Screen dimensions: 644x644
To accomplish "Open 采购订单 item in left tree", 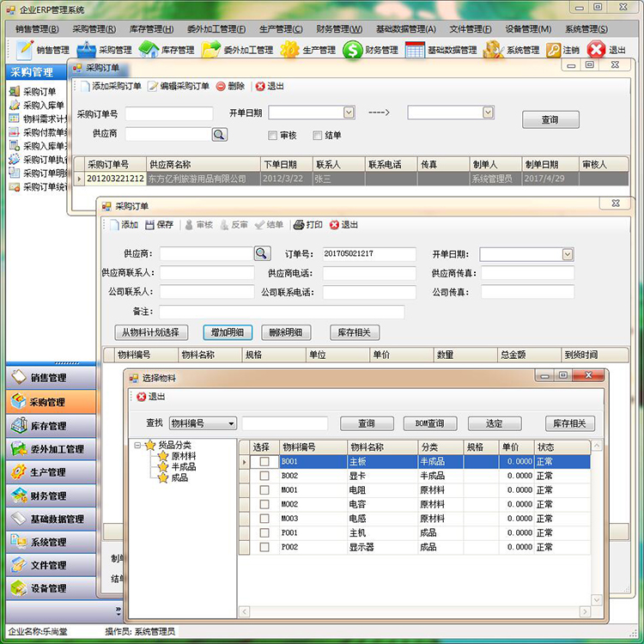I will click(x=33, y=91).
